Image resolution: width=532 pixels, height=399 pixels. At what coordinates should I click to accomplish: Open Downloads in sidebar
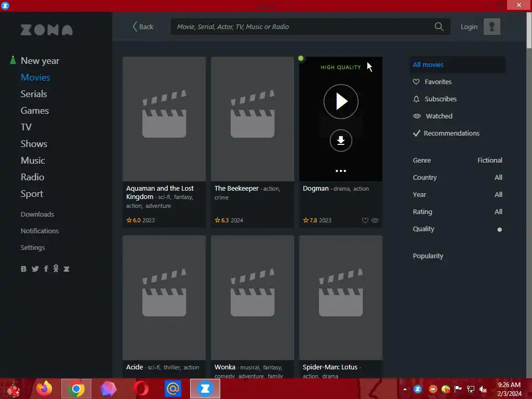(x=37, y=214)
